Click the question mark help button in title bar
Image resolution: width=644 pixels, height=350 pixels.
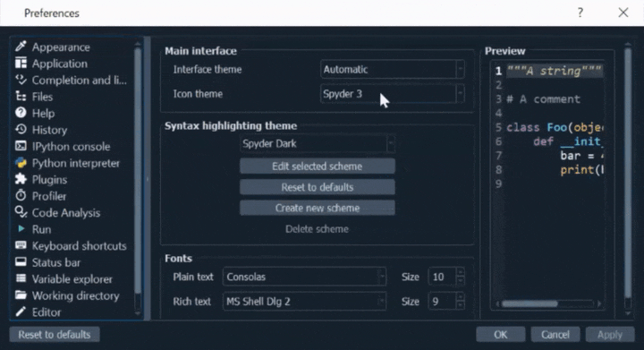tap(580, 13)
